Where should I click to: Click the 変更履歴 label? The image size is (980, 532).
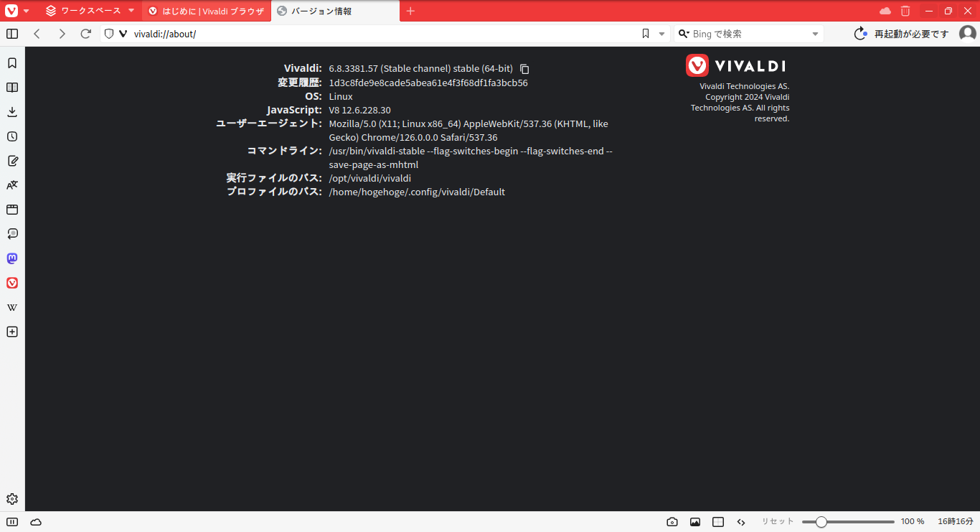[300, 83]
